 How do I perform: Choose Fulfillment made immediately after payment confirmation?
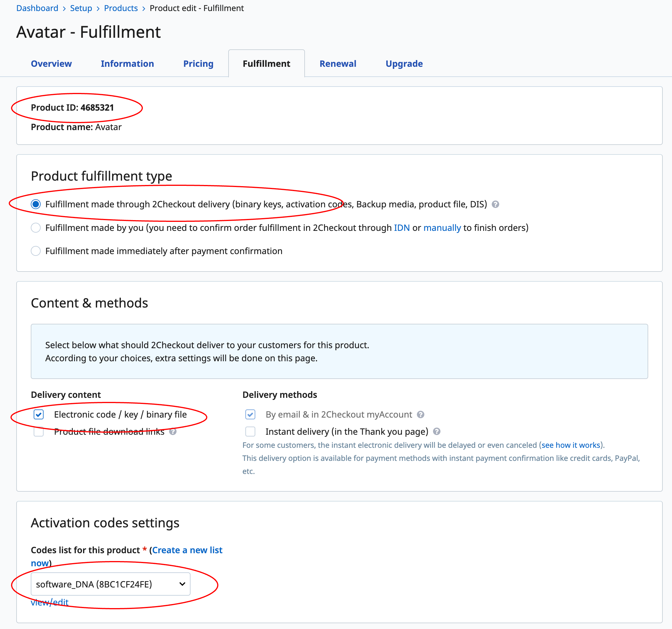36,251
